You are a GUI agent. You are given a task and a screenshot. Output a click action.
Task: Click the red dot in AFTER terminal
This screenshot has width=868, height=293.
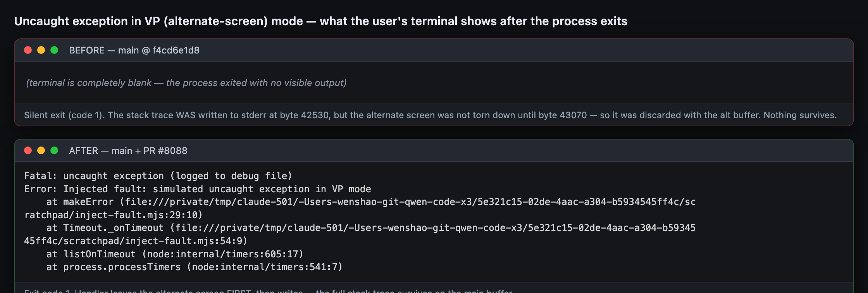click(x=28, y=150)
